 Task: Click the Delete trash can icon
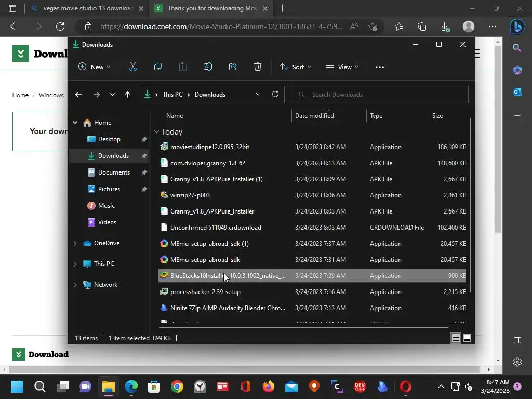pos(258,67)
